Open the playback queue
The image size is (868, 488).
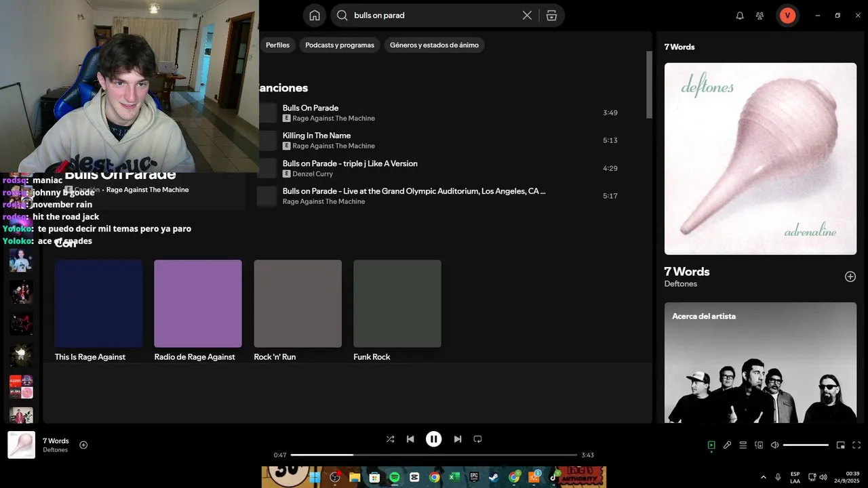743,445
